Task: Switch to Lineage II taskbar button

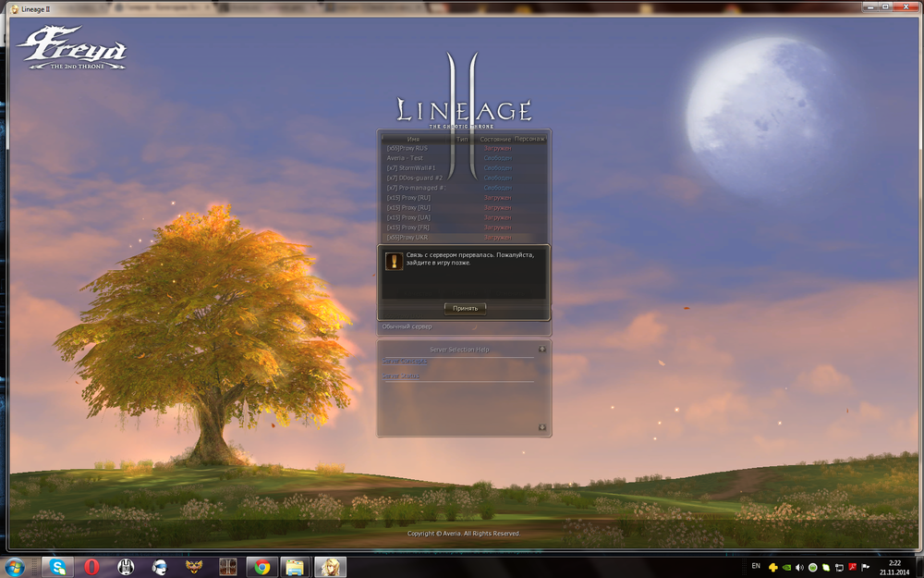Action: [329, 566]
